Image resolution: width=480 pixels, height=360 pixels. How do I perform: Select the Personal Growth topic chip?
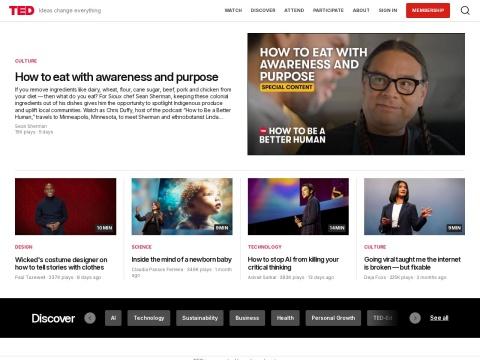(333, 318)
